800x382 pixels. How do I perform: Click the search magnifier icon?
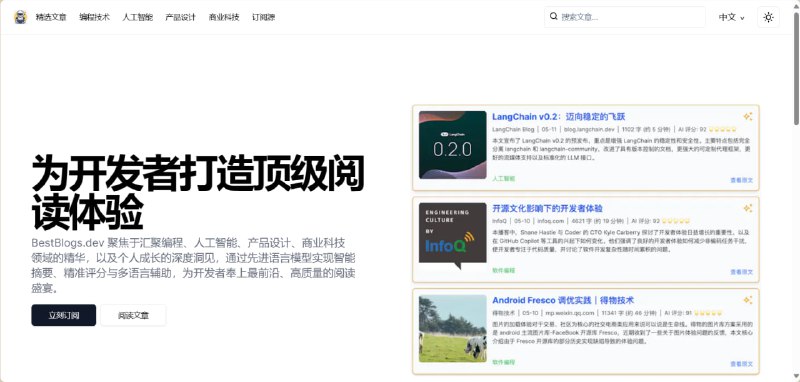coord(554,17)
